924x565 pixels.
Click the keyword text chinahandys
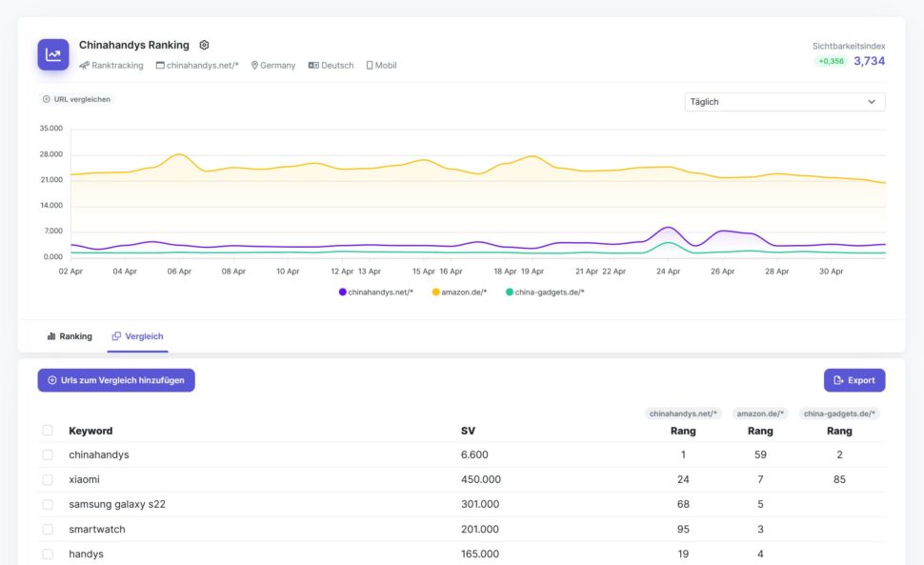click(x=98, y=454)
